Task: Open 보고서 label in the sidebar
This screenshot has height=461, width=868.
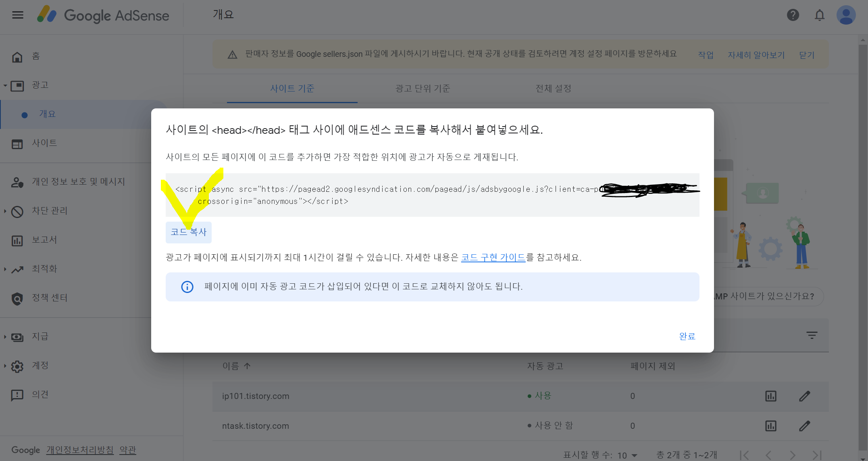Action: pyautogui.click(x=44, y=240)
